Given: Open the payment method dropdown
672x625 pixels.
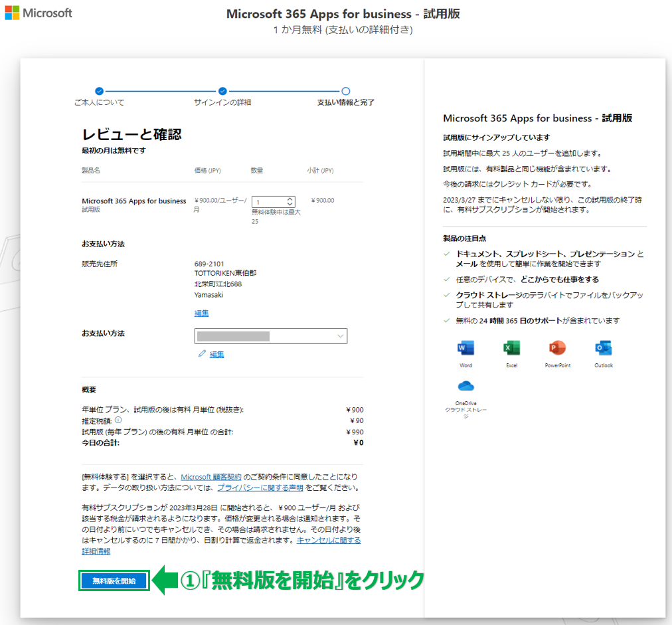Looking at the screenshot, I should pyautogui.click(x=271, y=336).
